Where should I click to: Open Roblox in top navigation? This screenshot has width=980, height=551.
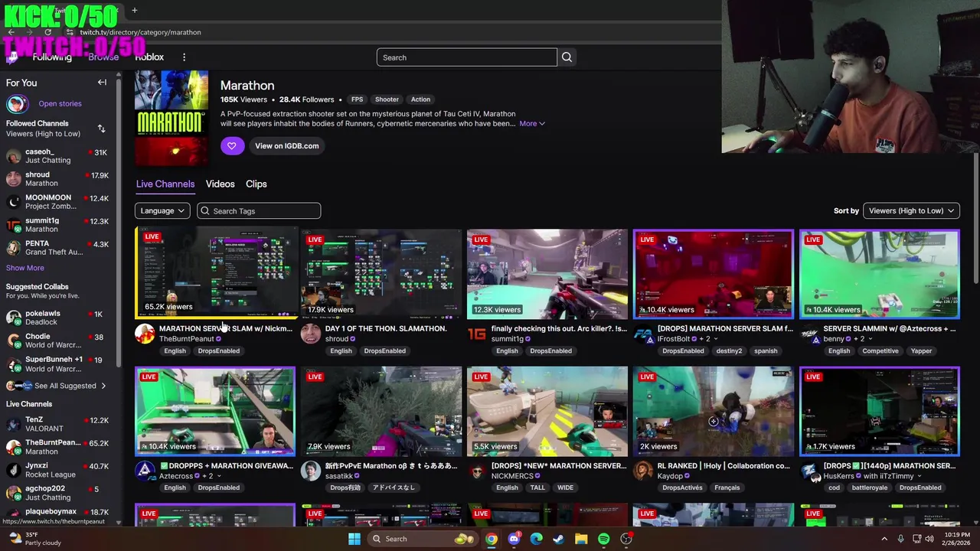pyautogui.click(x=149, y=57)
